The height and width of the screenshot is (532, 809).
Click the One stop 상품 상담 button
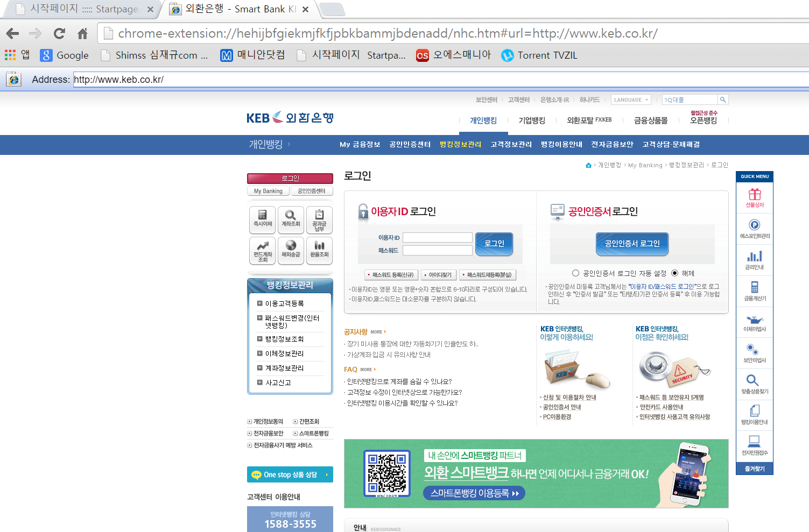pos(290,474)
